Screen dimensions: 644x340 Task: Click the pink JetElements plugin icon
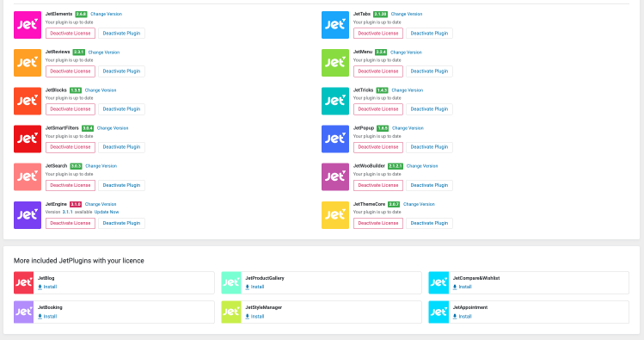pyautogui.click(x=28, y=25)
